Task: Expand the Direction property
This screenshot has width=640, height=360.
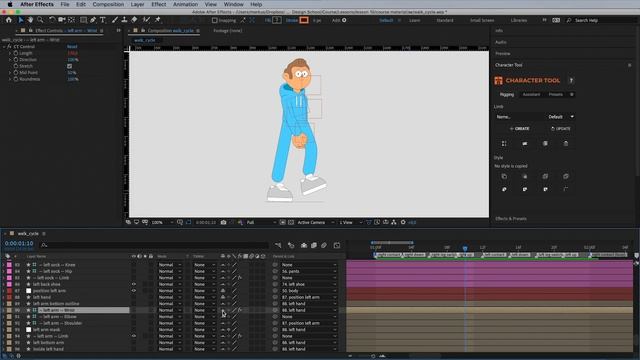Action: coord(10,60)
